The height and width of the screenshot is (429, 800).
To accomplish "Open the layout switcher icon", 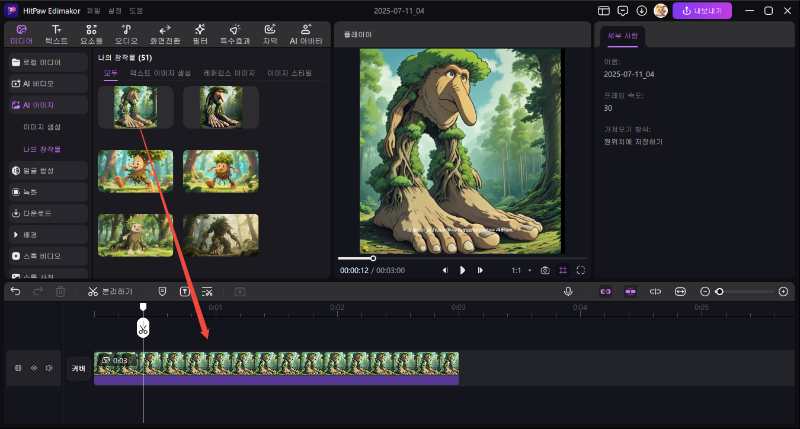I will tap(604, 11).
